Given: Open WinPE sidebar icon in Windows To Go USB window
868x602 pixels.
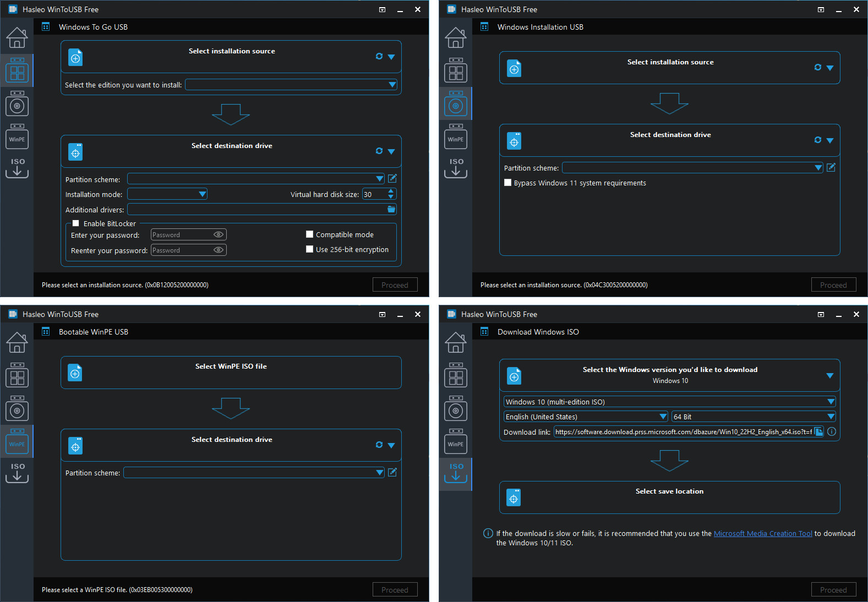Looking at the screenshot, I should point(17,136).
